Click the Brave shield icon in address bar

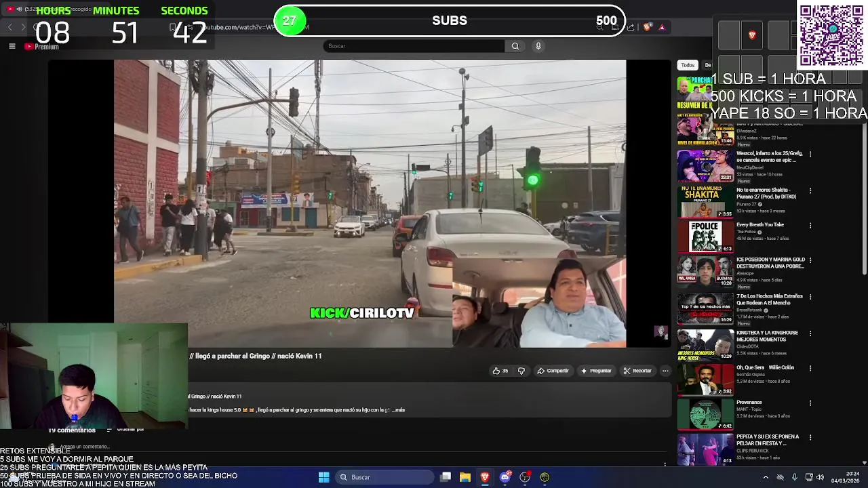tap(647, 27)
